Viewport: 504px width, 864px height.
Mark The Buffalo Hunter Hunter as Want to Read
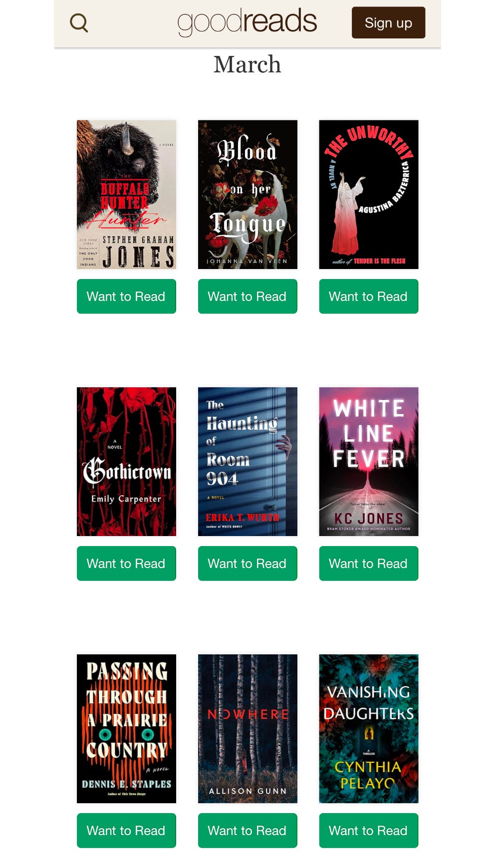click(126, 296)
